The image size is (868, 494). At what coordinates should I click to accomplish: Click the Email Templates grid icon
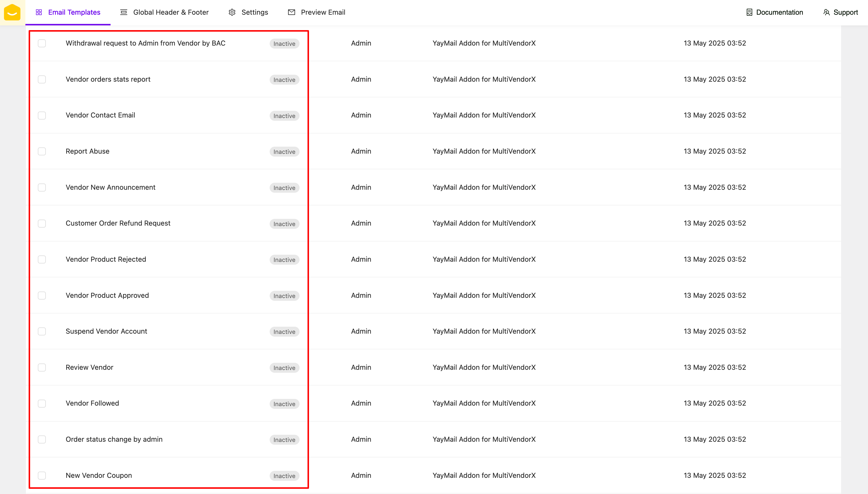[x=39, y=12]
